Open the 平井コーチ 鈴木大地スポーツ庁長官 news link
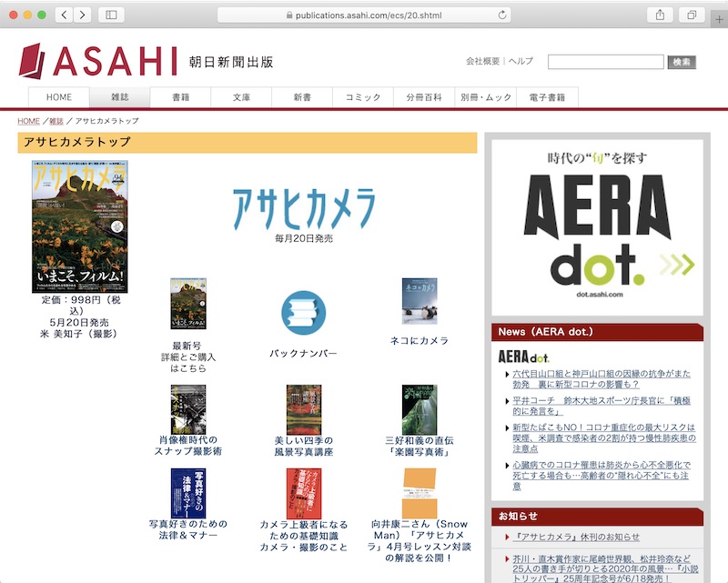The height and width of the screenshot is (583, 728). click(x=602, y=406)
